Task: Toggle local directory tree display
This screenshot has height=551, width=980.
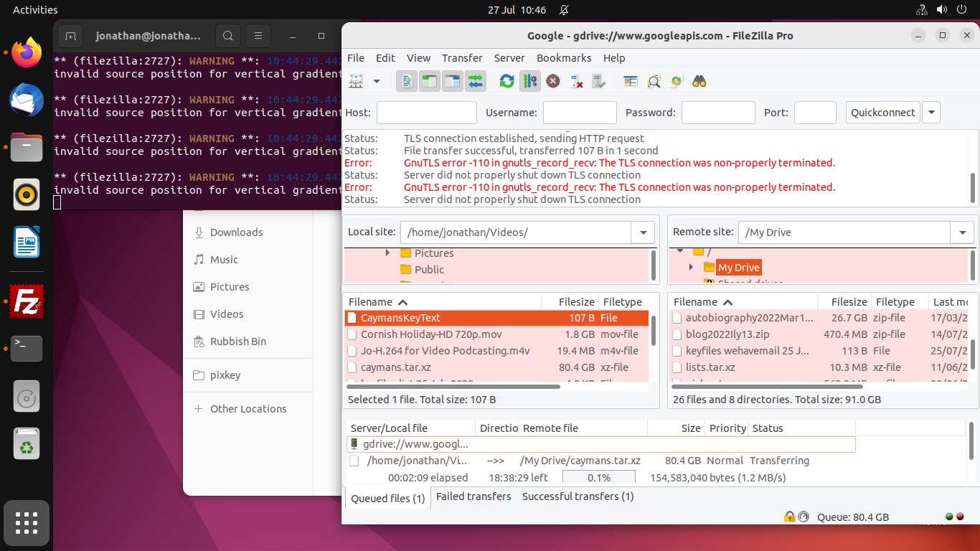Action: [429, 81]
